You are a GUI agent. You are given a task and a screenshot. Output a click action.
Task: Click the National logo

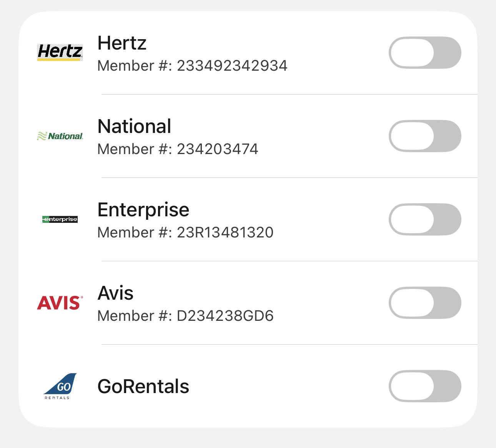pyautogui.click(x=60, y=136)
